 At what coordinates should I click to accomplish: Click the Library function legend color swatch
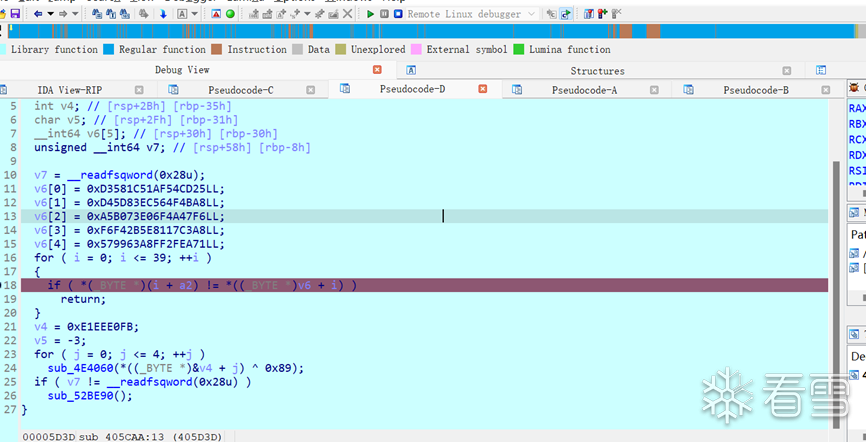pyautogui.click(x=3, y=49)
